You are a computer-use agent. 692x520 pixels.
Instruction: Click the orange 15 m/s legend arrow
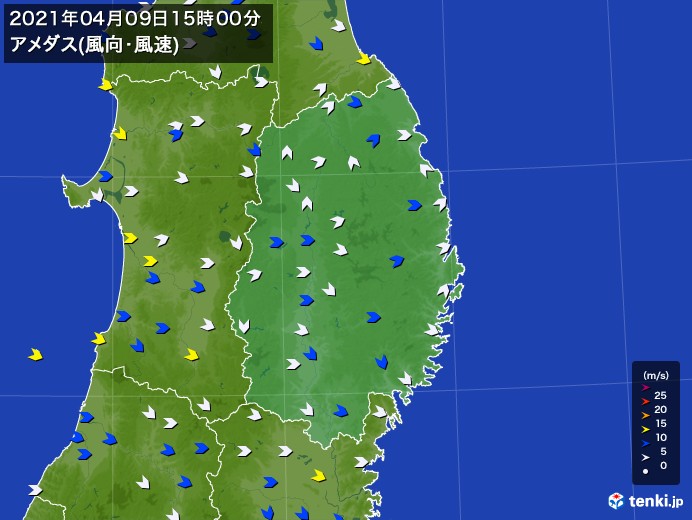(646, 415)
